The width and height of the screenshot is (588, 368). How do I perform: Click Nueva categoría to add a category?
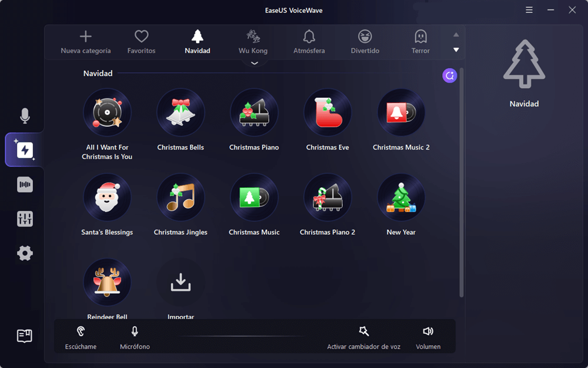pyautogui.click(x=86, y=42)
